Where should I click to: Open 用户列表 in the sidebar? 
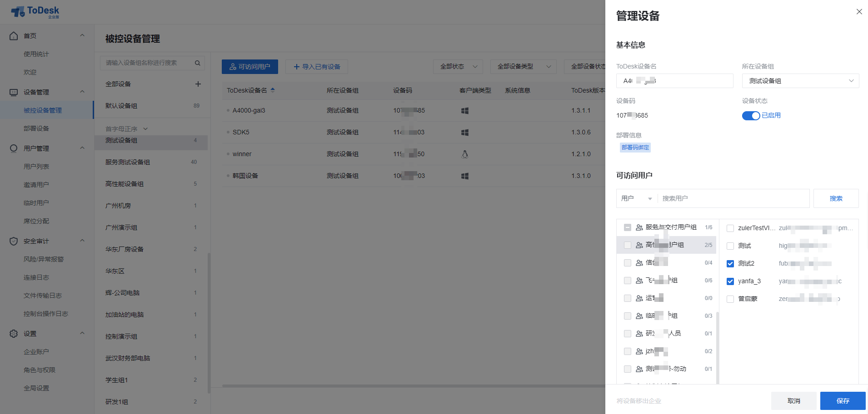pos(36,167)
